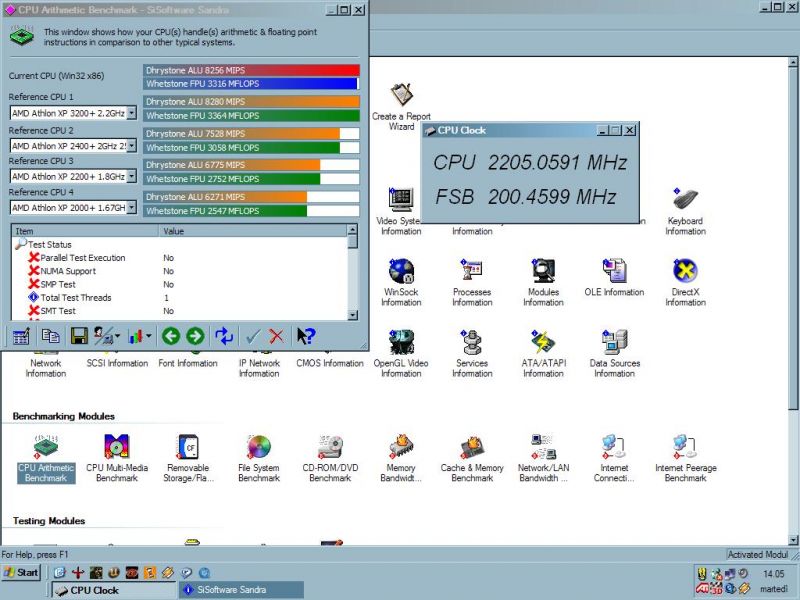This screenshot has height=600, width=800.
Task: Click Current CPU Whetstone FPU 3316 MFLOPS bar
Action: [251, 84]
